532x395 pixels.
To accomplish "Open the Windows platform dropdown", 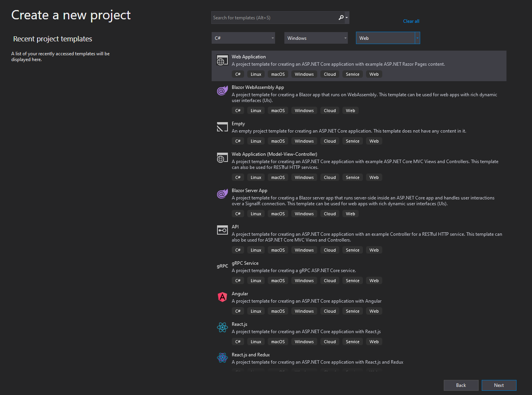I will [316, 37].
